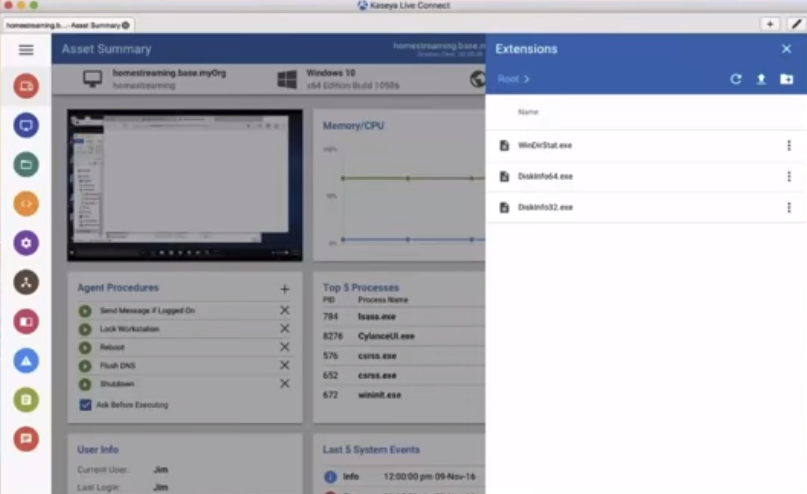Run the Reboot procedure
This screenshot has width=807, height=494.
tap(85, 347)
